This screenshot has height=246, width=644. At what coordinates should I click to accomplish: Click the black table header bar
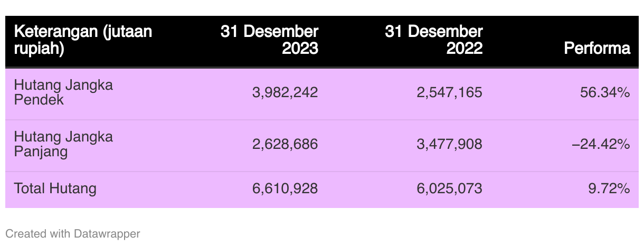click(322, 42)
